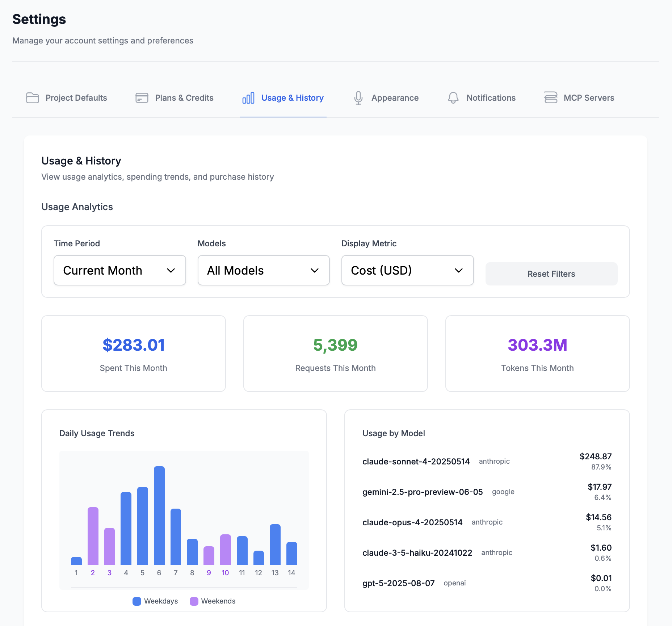
Task: Click the purple Weekends legend swatch
Action: click(x=194, y=601)
